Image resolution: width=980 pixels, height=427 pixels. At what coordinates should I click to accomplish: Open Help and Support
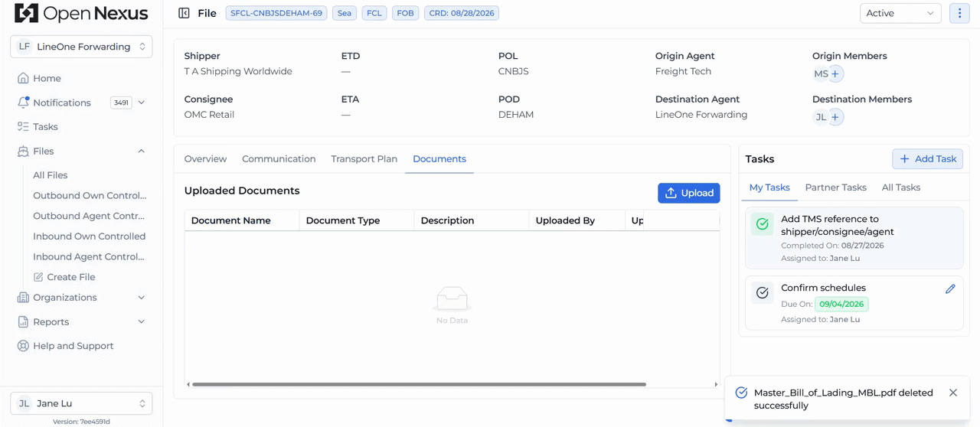tap(73, 346)
